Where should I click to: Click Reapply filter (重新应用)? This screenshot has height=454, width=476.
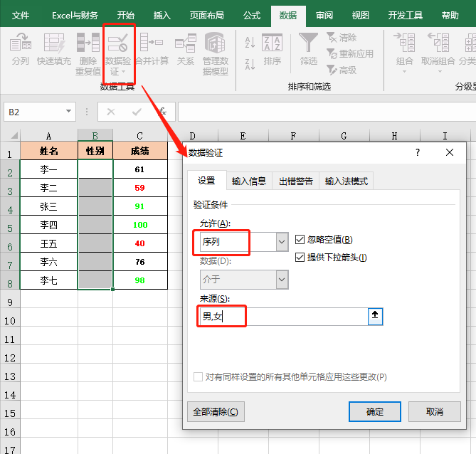tap(350, 54)
